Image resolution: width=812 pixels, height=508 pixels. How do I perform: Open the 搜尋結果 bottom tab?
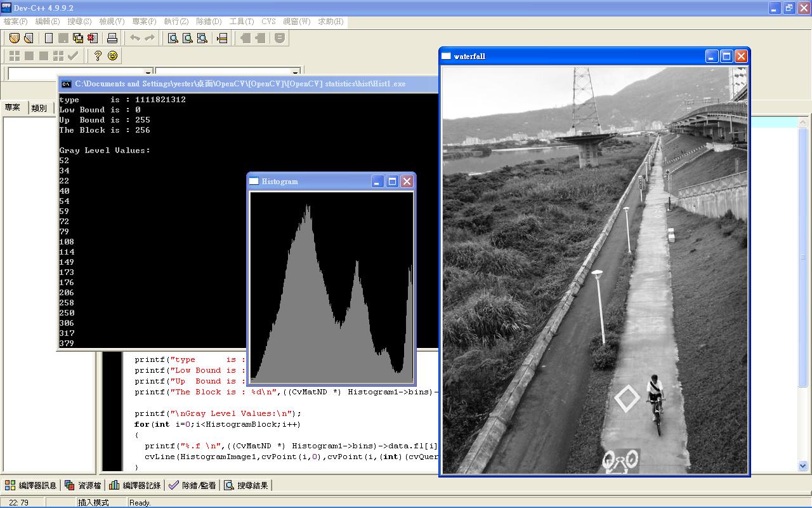[x=247, y=485]
